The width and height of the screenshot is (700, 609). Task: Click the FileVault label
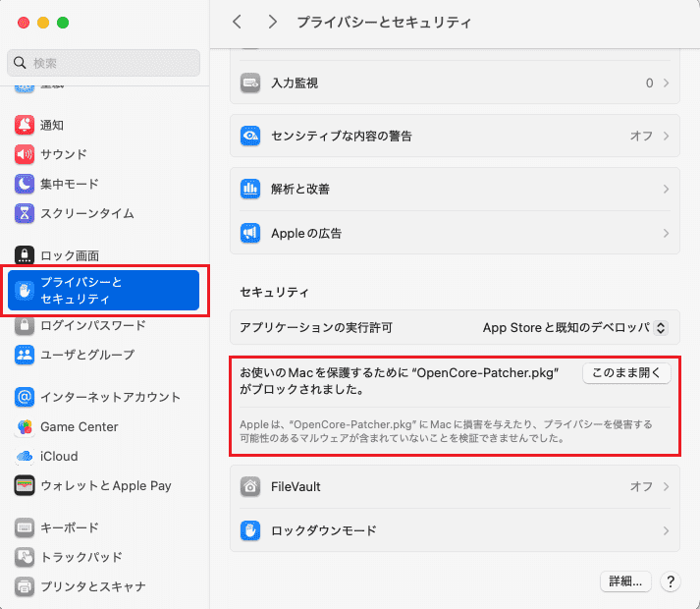(x=296, y=486)
